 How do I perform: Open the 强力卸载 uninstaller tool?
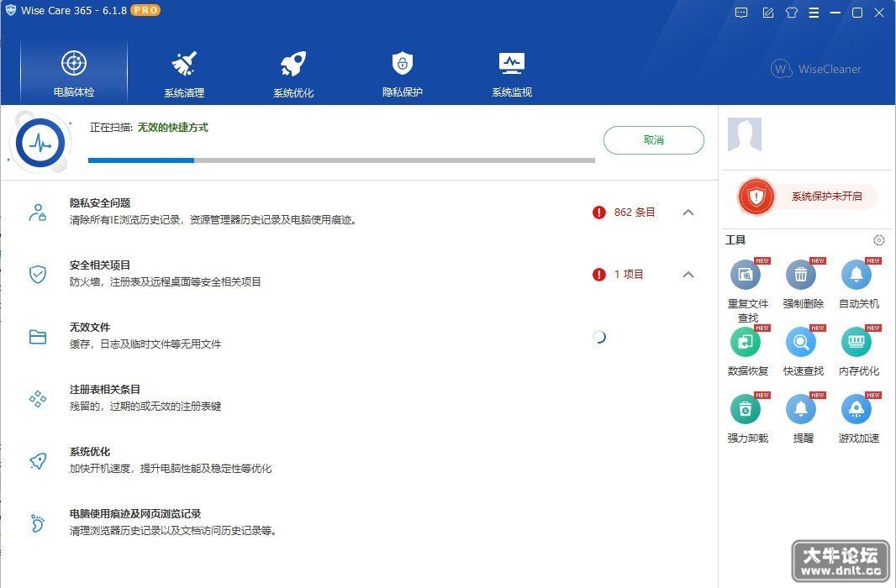click(747, 409)
